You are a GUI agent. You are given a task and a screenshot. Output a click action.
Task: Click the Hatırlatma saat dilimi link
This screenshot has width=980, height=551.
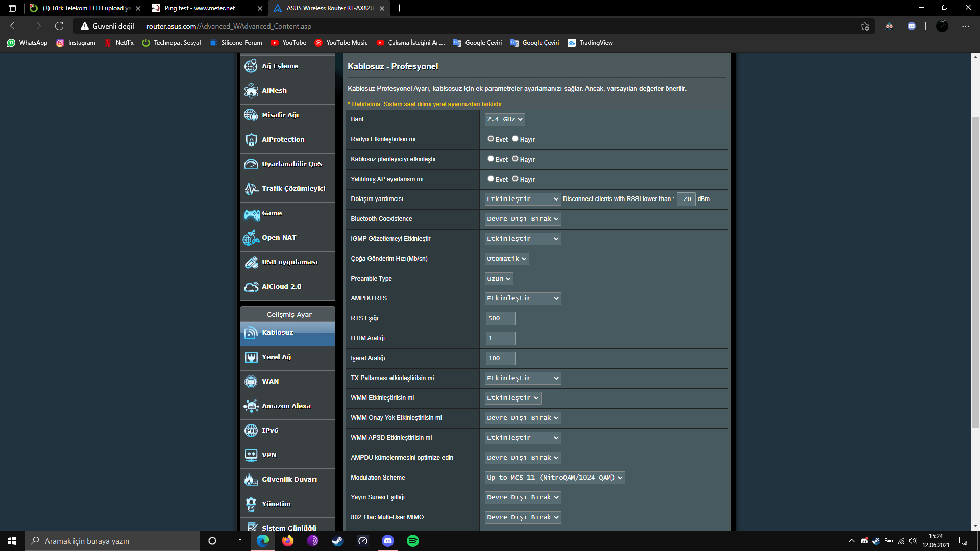pyautogui.click(x=425, y=104)
